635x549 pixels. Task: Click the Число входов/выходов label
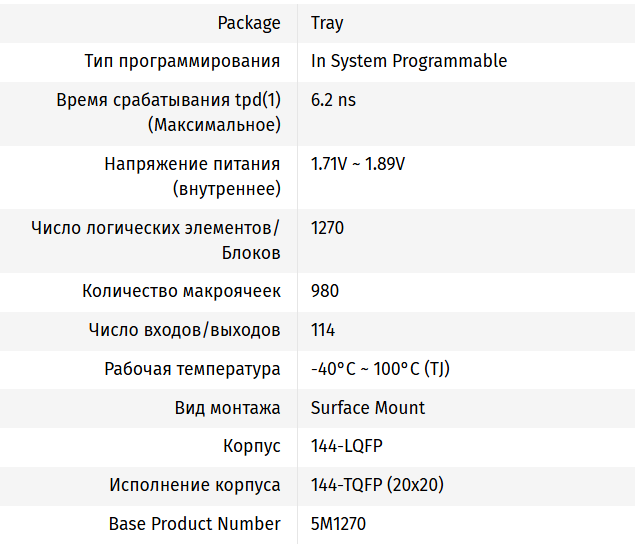(184, 330)
